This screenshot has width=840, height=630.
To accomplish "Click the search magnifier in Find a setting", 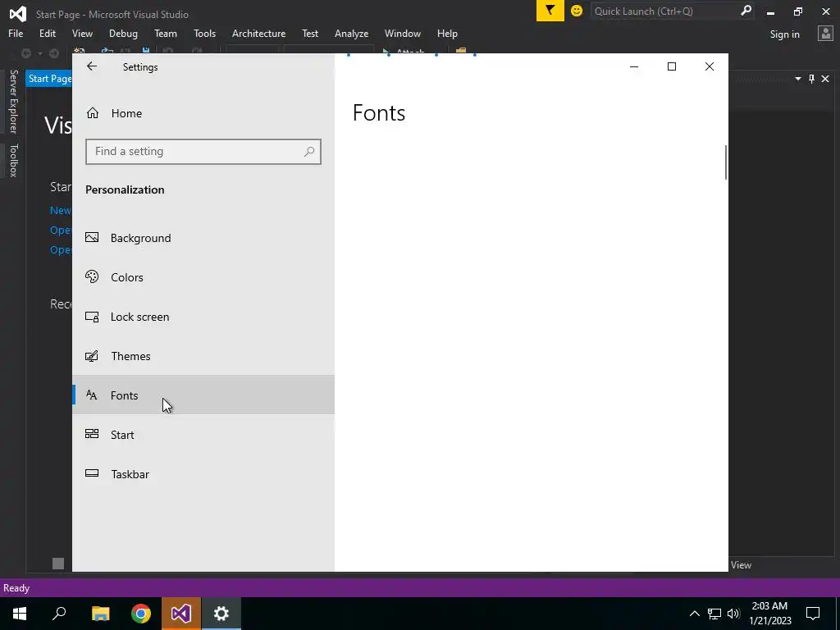I will [309, 152].
